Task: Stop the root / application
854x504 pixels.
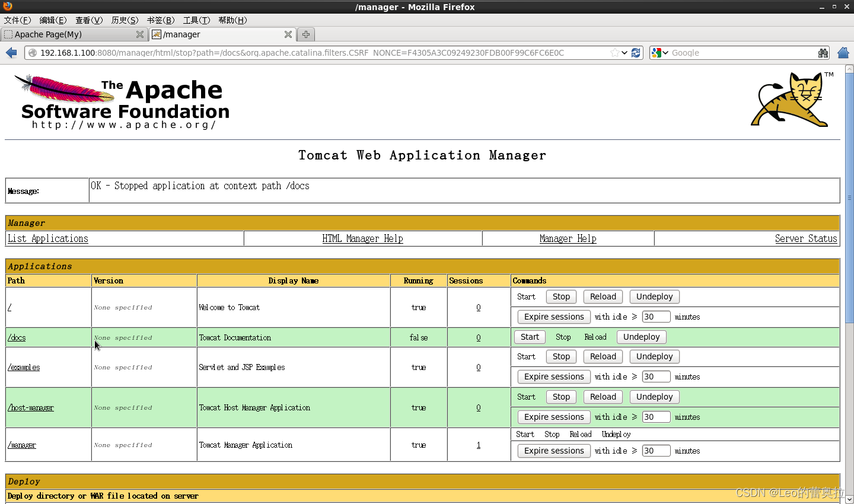Action: 561,296
